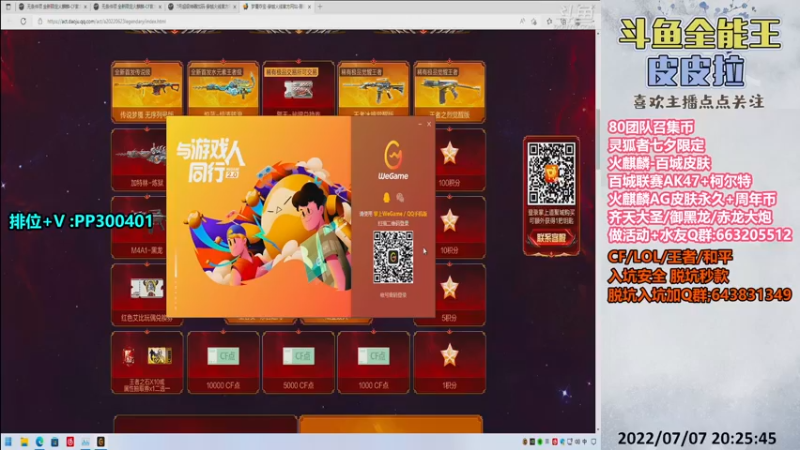The height and width of the screenshot is (450, 800).
Task: Click the 5积分 star icon
Action: [x=449, y=288]
